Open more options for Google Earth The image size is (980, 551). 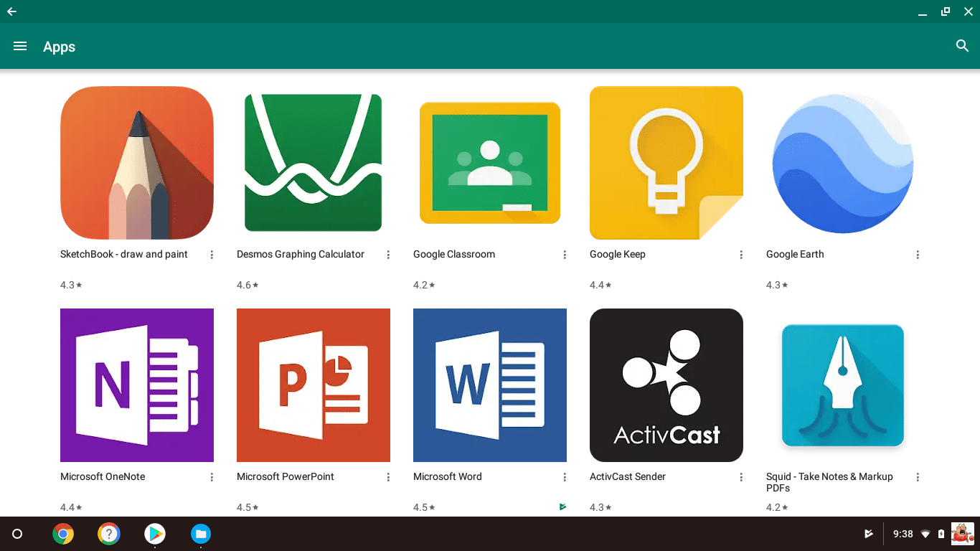point(918,255)
